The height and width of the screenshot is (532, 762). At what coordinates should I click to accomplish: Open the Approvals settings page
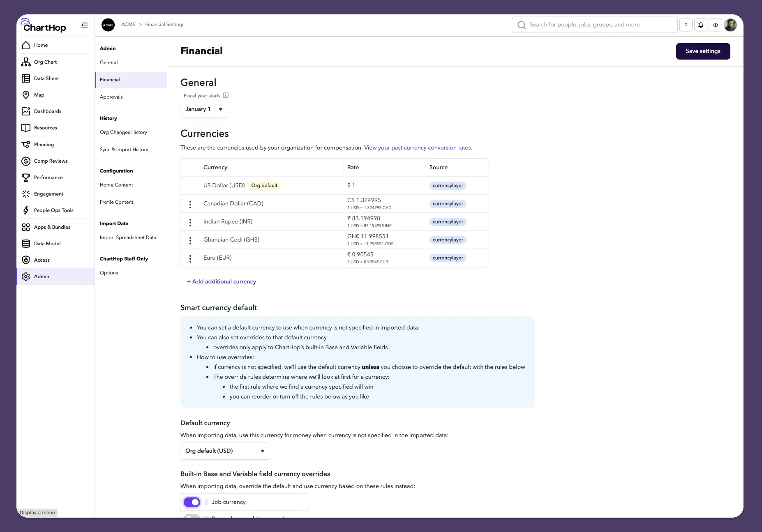111,97
